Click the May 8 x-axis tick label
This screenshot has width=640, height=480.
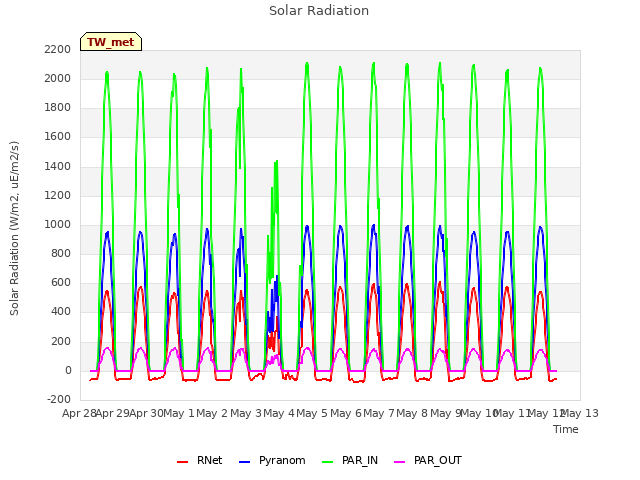pos(412,413)
